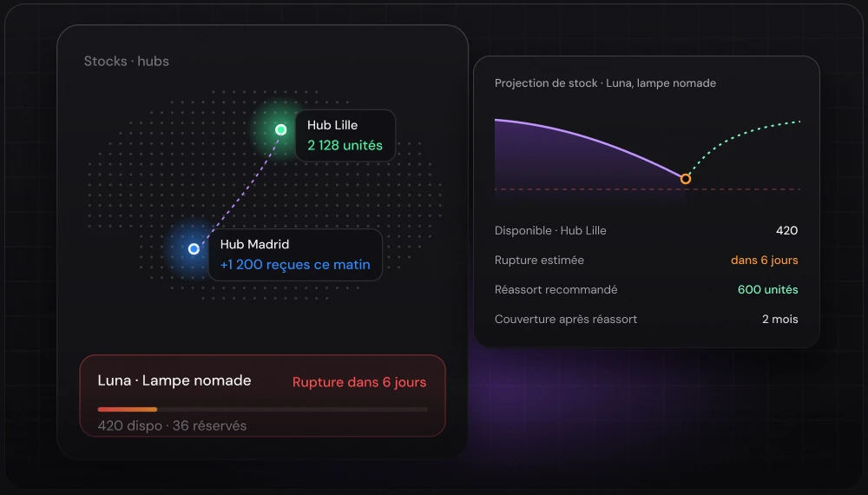The width and height of the screenshot is (868, 495).
Task: Click the green Hub Lille map marker
Action: pos(280,129)
